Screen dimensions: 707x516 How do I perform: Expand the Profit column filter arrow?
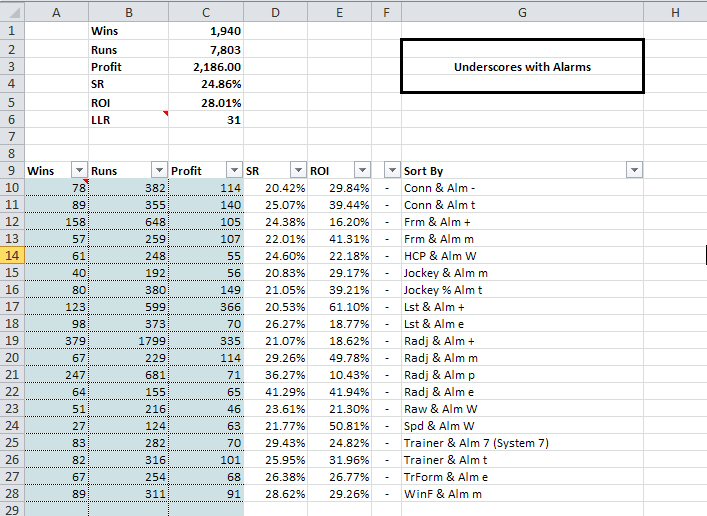233,171
